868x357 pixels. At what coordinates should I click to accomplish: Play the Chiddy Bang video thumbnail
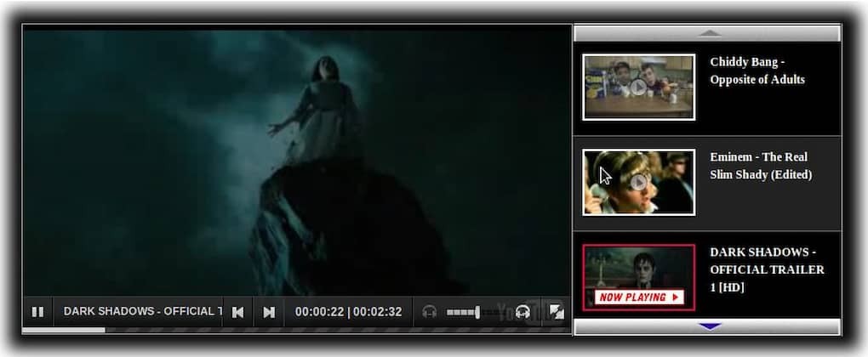tap(639, 87)
